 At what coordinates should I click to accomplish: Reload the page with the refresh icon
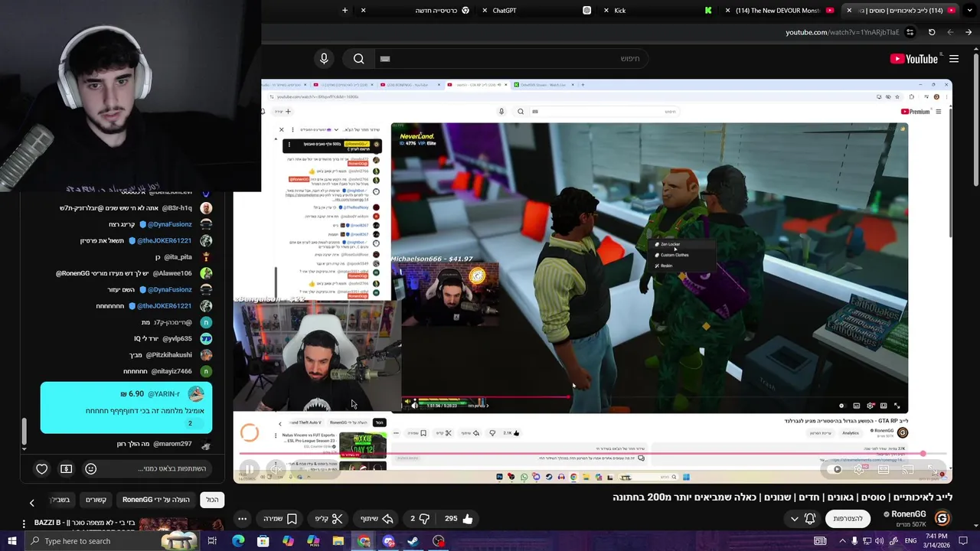coord(932,32)
